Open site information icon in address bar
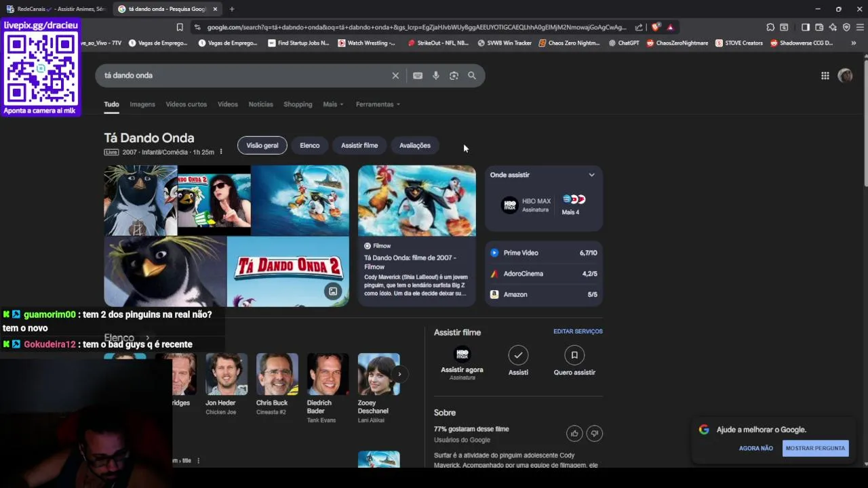 (197, 27)
